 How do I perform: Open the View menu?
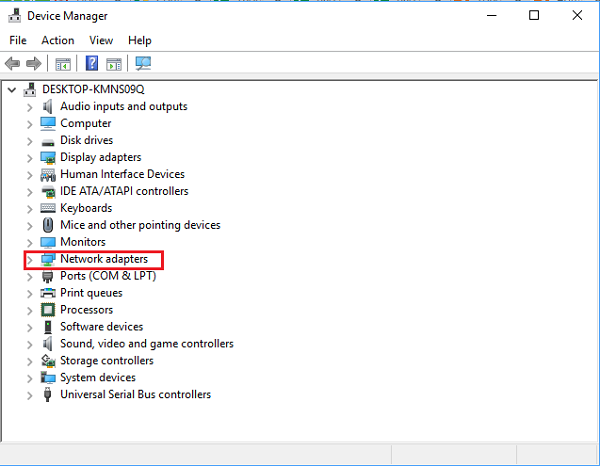[x=101, y=40]
